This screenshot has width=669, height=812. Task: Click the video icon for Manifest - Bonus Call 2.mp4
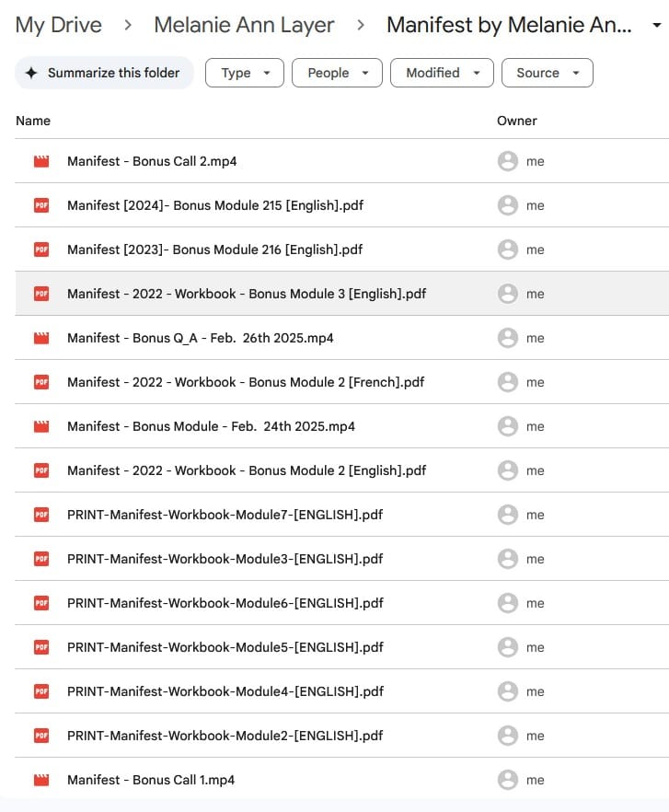pos(40,161)
